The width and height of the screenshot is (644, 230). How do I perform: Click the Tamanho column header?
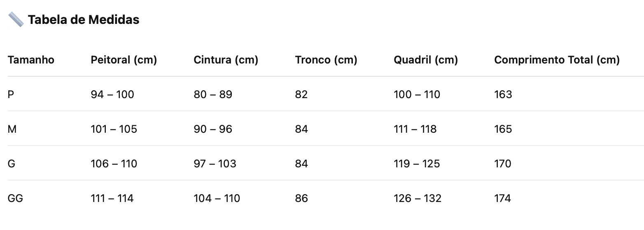(31, 60)
